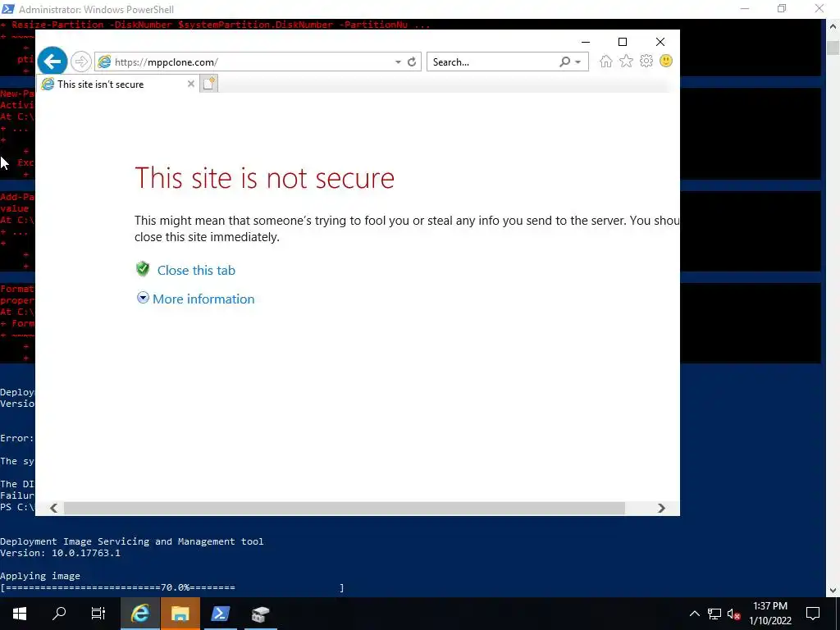Image resolution: width=840 pixels, height=630 pixels.
Task: Open the Windows Start button
Action: point(20,614)
